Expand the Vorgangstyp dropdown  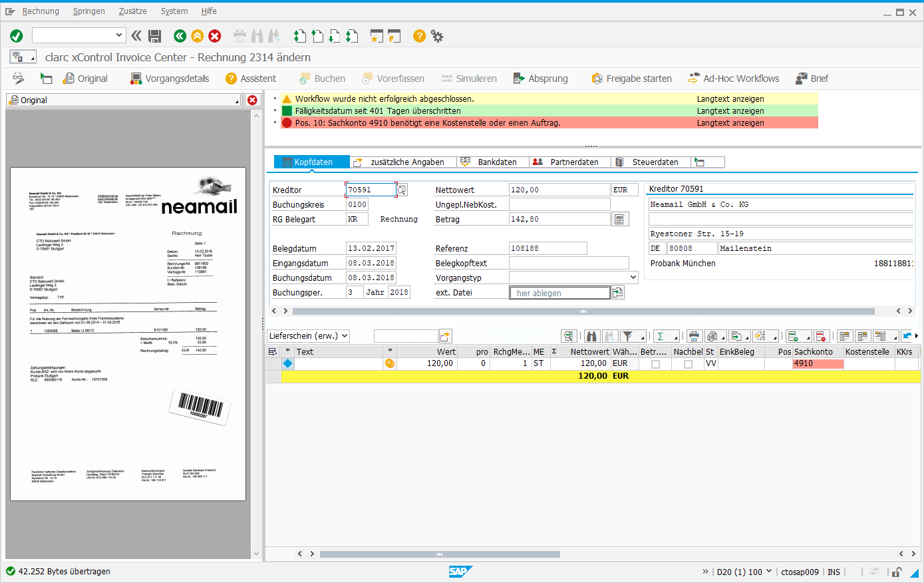click(633, 278)
